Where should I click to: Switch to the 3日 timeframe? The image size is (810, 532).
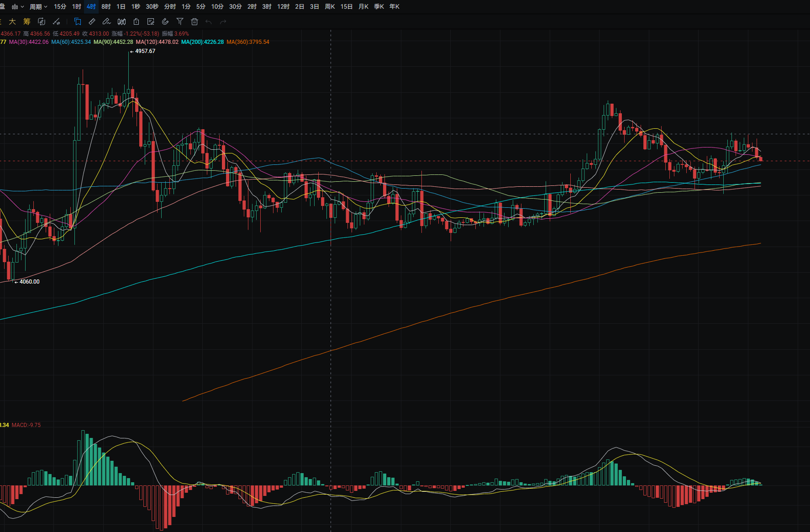point(314,7)
